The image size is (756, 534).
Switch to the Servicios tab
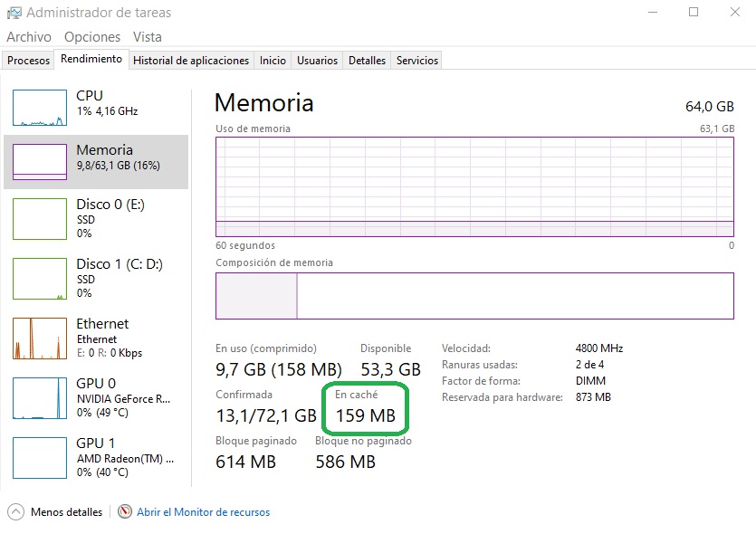pos(417,61)
